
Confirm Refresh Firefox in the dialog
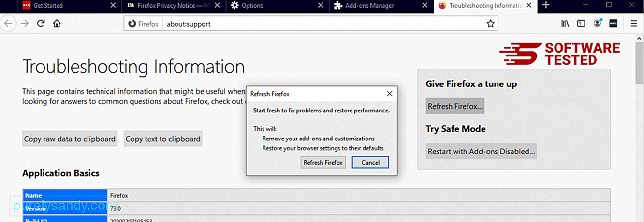tap(323, 163)
